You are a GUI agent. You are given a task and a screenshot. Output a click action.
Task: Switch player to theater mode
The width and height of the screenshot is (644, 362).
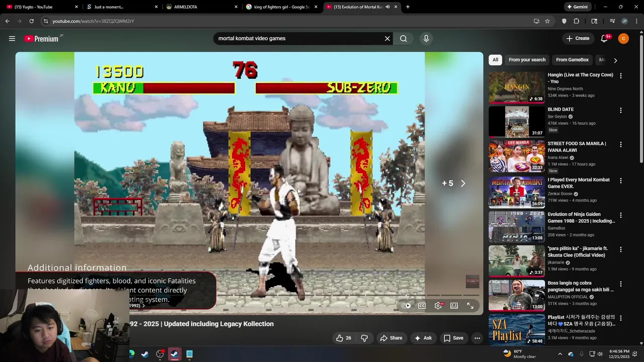454,306
